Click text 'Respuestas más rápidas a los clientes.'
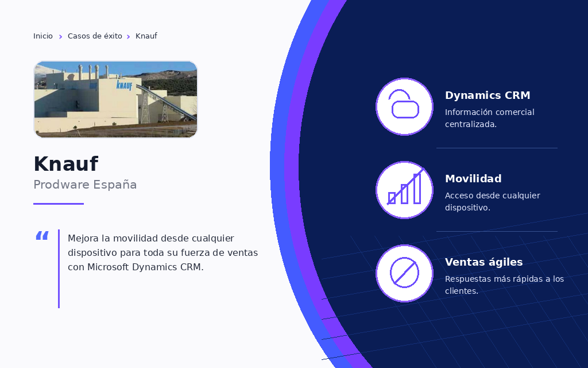The height and width of the screenshot is (368, 588). click(x=504, y=285)
